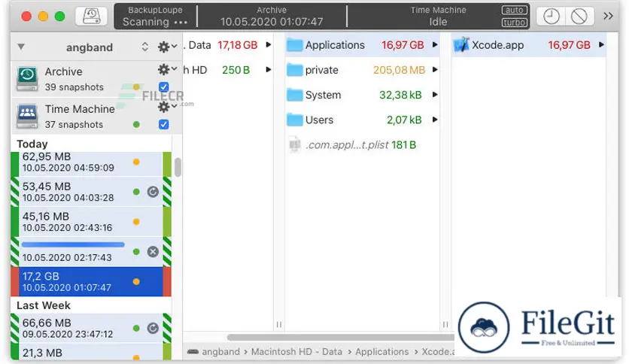This screenshot has width=629, height=364.
Task: Cancel scanning of the 02:17:43 snapshot
Action: click(x=153, y=252)
